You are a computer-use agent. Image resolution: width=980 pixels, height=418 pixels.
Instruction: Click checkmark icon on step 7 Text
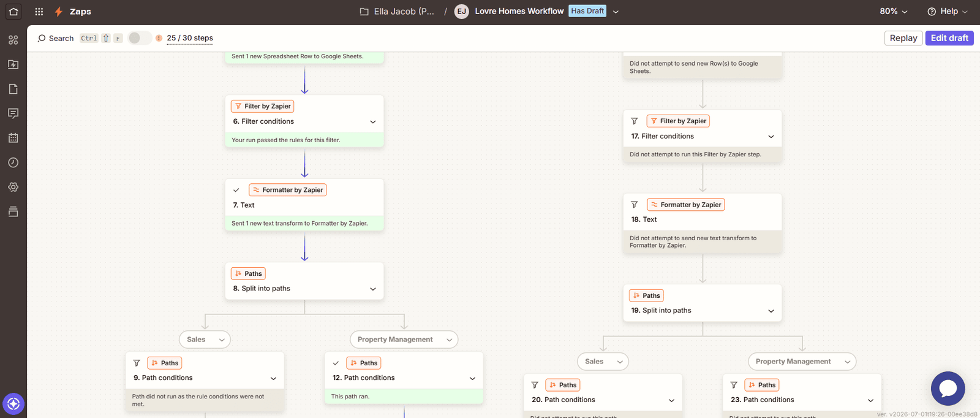point(236,190)
